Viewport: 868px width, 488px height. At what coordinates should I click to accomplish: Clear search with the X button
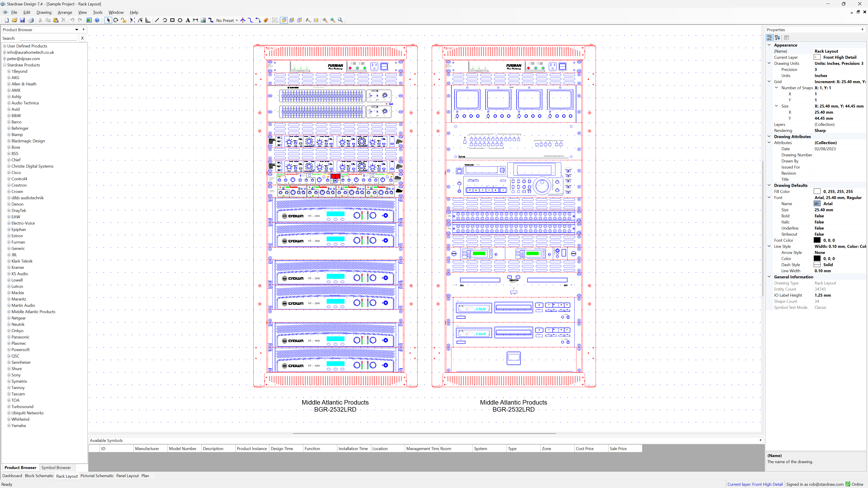pos(82,38)
